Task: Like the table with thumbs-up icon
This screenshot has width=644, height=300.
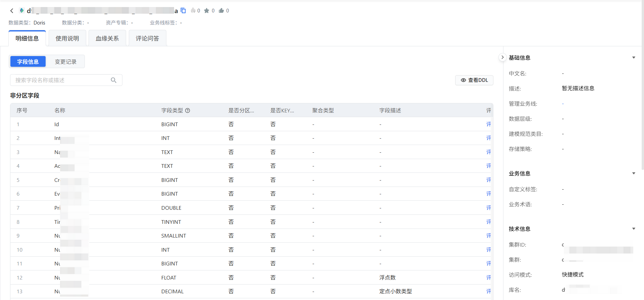Action: click(221, 11)
